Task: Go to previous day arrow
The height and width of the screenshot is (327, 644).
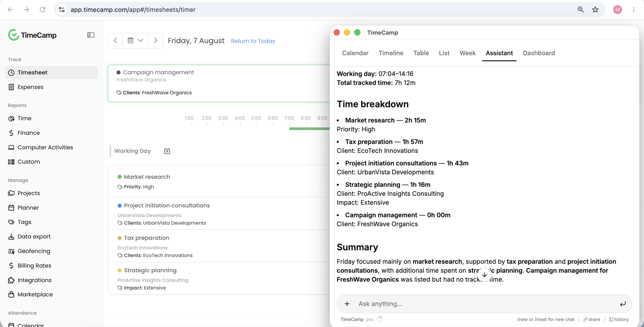Action: (x=115, y=40)
